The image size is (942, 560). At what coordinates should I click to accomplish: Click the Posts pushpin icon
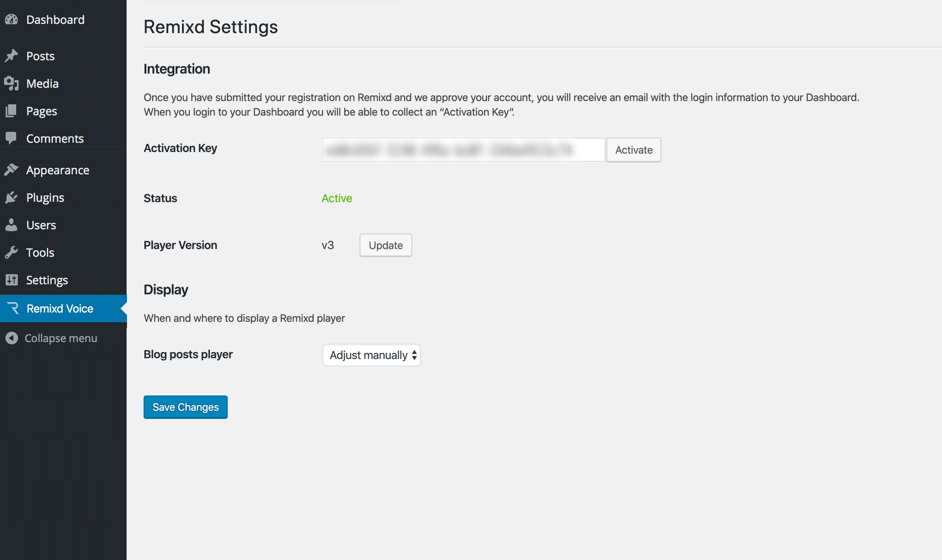tap(11, 56)
